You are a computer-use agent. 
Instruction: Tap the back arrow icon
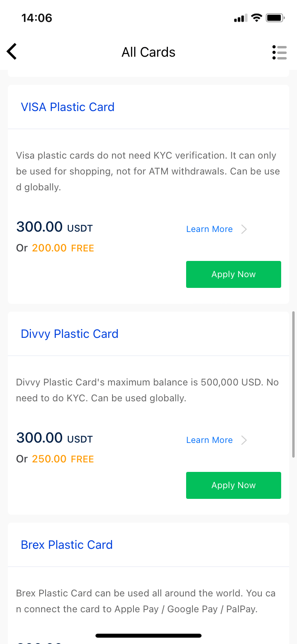click(12, 52)
